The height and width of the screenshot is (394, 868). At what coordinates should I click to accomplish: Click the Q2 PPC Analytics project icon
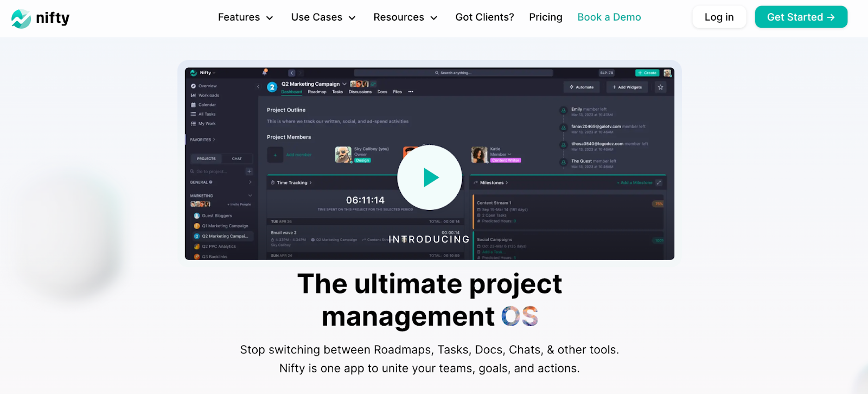[197, 246]
